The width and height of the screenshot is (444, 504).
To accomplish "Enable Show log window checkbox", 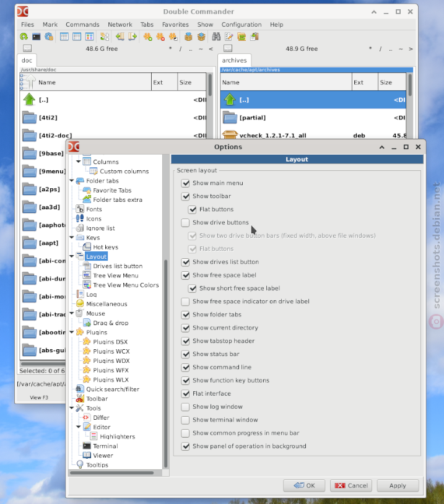I will (185, 407).
